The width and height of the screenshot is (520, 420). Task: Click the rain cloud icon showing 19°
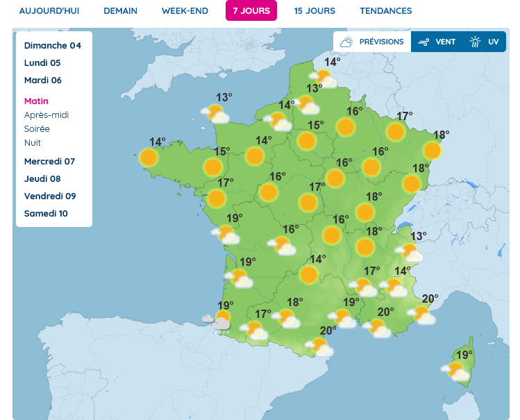click(x=218, y=322)
